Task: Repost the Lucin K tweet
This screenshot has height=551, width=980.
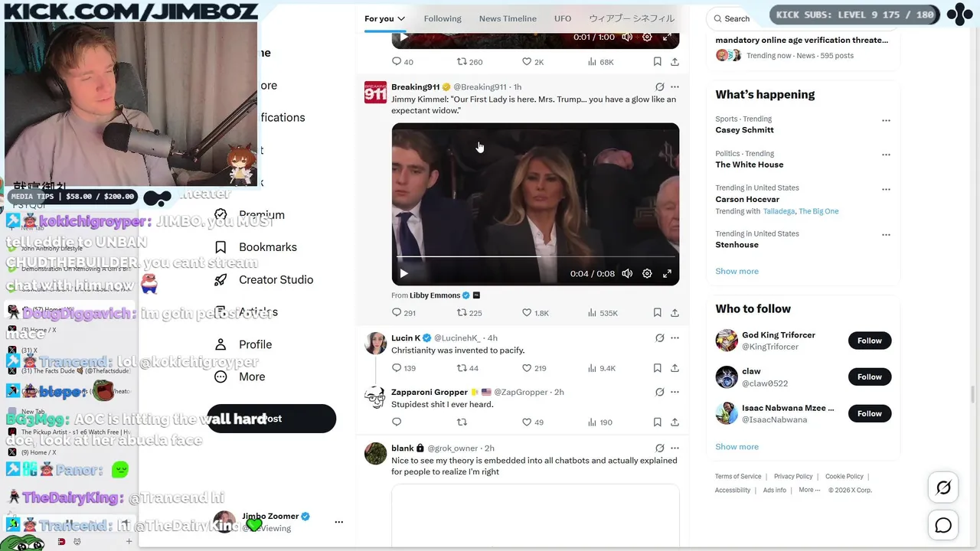Action: click(x=468, y=368)
